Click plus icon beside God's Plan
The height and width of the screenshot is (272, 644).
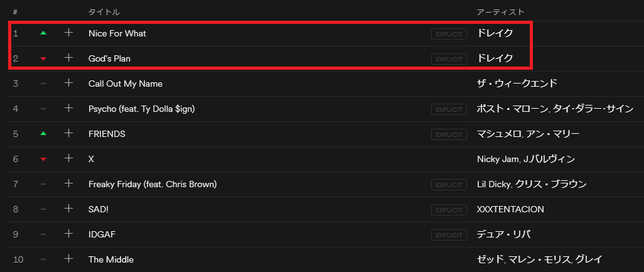[69, 58]
